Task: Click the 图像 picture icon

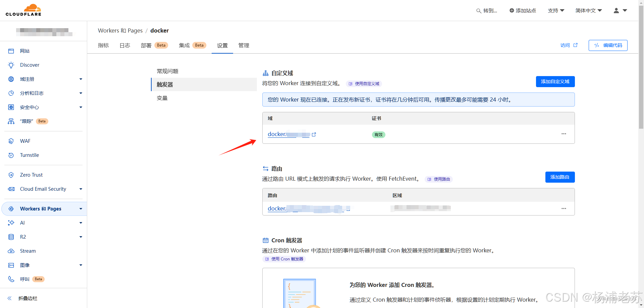Action: (x=11, y=265)
